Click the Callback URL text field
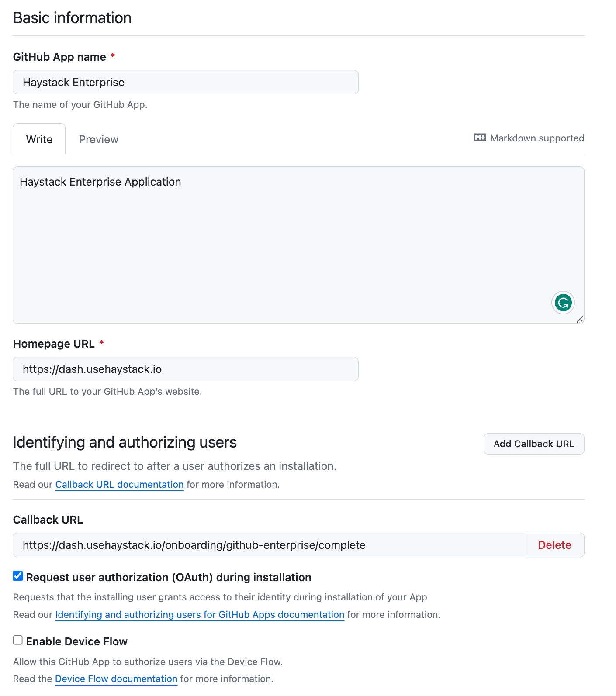Screen dimensions: 616x696 click(269, 545)
